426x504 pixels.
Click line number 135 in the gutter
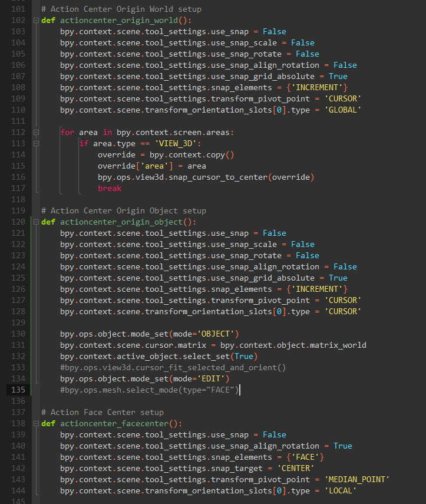18,390
